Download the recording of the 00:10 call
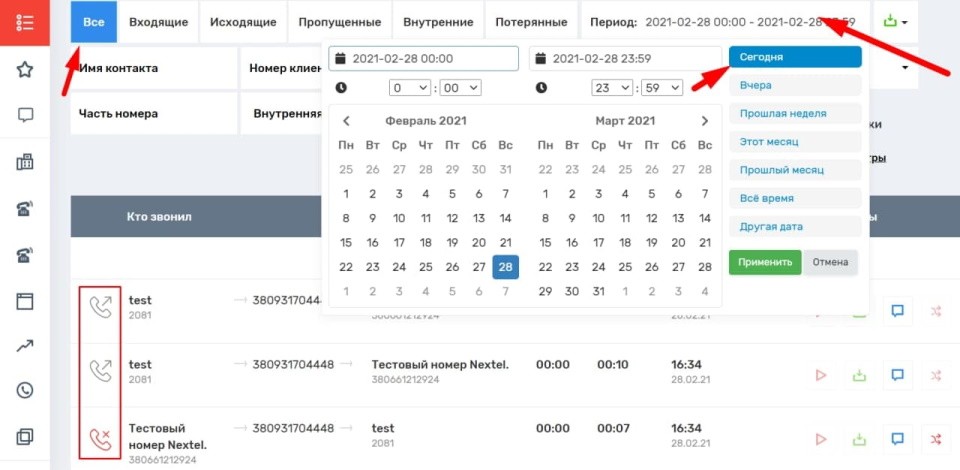The image size is (960, 470). 859,375
